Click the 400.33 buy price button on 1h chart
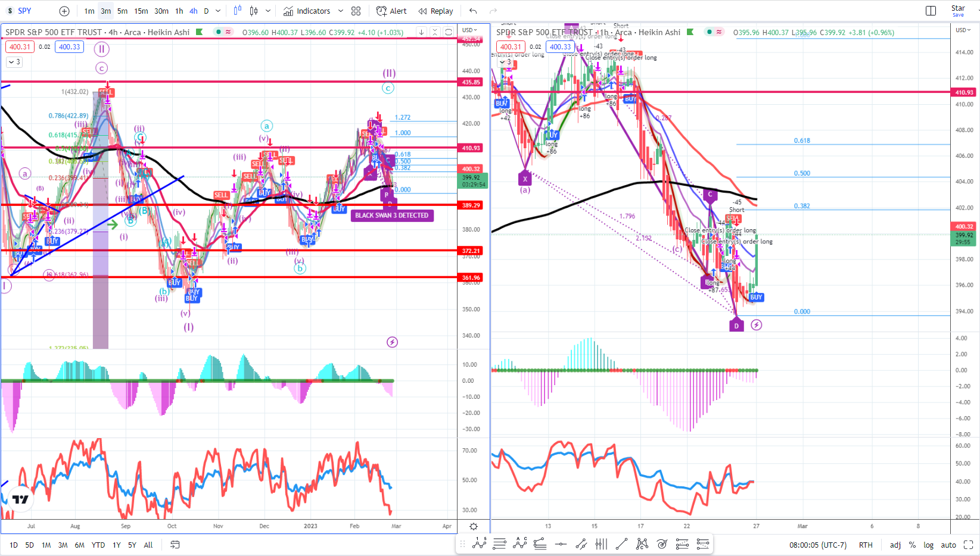Viewport: 980px width, 556px height. tap(560, 47)
